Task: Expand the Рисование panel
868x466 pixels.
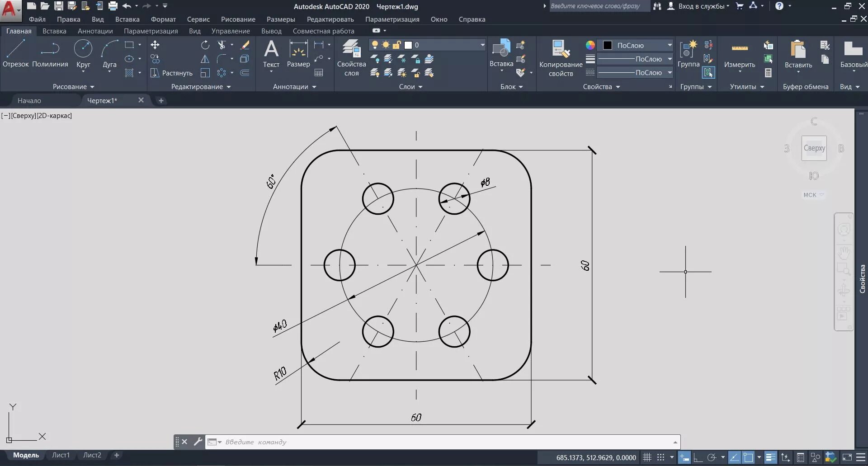Action: (x=73, y=86)
